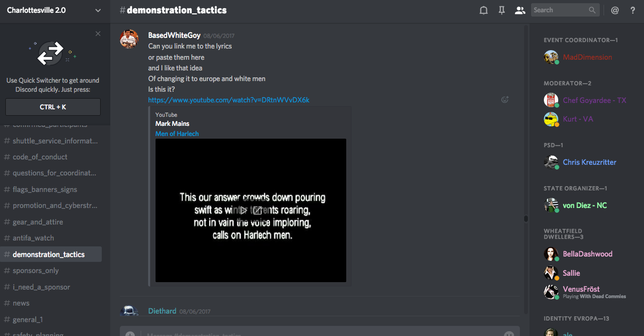Click the Men of Harlech title link
This screenshot has width=644, height=336.
(x=177, y=134)
